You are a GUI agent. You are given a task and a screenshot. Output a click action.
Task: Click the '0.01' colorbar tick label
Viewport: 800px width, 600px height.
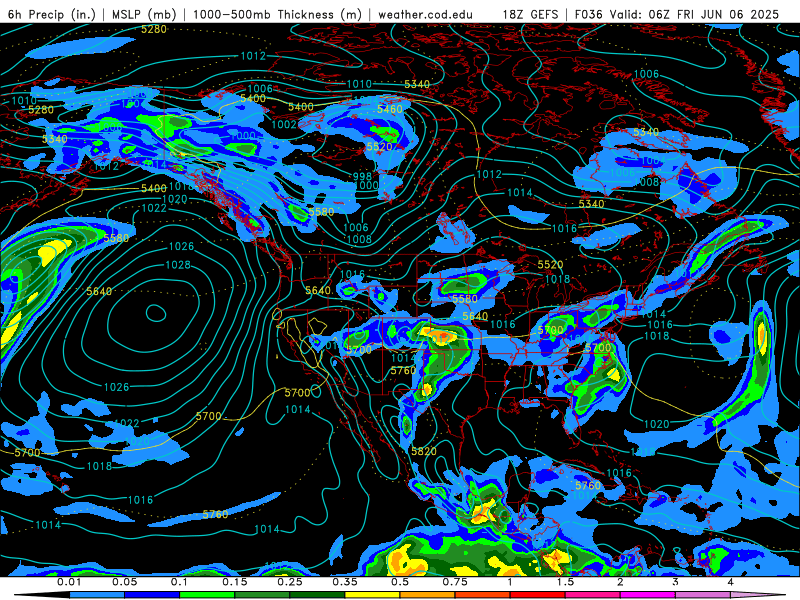point(69,582)
